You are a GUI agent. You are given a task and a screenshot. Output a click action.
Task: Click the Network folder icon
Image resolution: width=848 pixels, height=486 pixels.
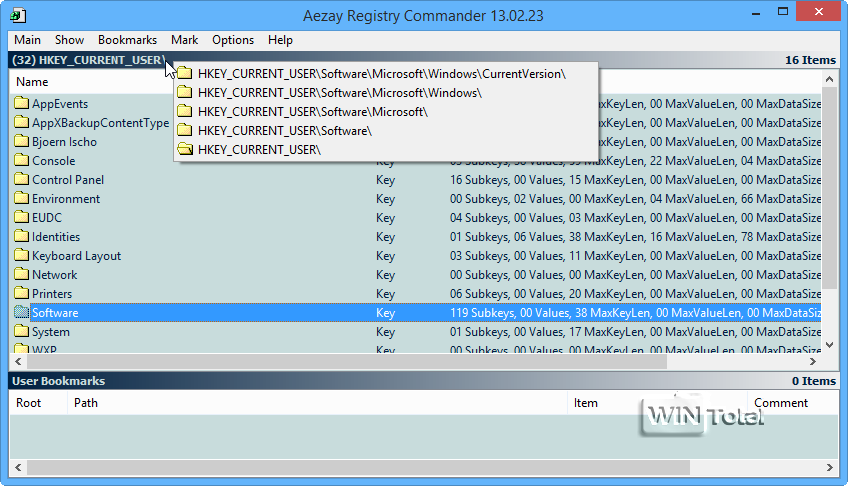pos(22,274)
